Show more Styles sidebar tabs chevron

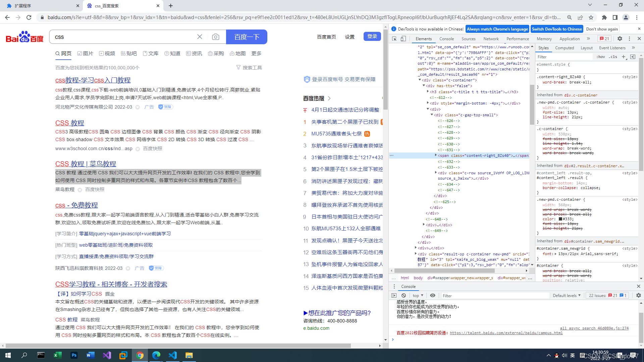pyautogui.click(x=633, y=48)
